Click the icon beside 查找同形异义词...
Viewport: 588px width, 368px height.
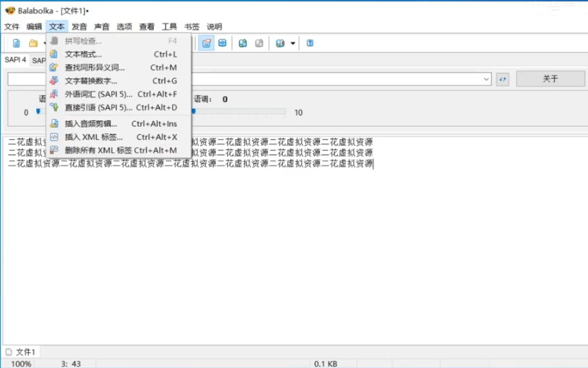click(54, 67)
